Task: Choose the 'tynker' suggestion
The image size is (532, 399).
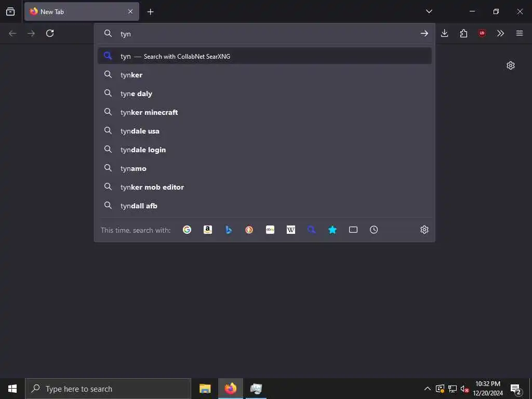Action: tap(264, 75)
